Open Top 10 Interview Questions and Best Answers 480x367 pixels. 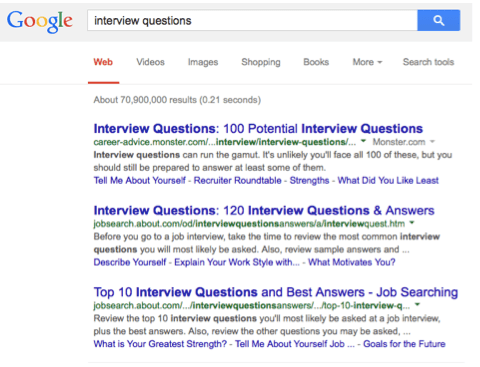click(x=276, y=292)
